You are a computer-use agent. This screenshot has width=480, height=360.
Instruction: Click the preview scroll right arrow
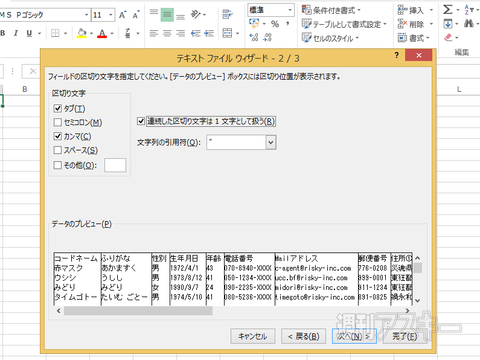(x=408, y=311)
